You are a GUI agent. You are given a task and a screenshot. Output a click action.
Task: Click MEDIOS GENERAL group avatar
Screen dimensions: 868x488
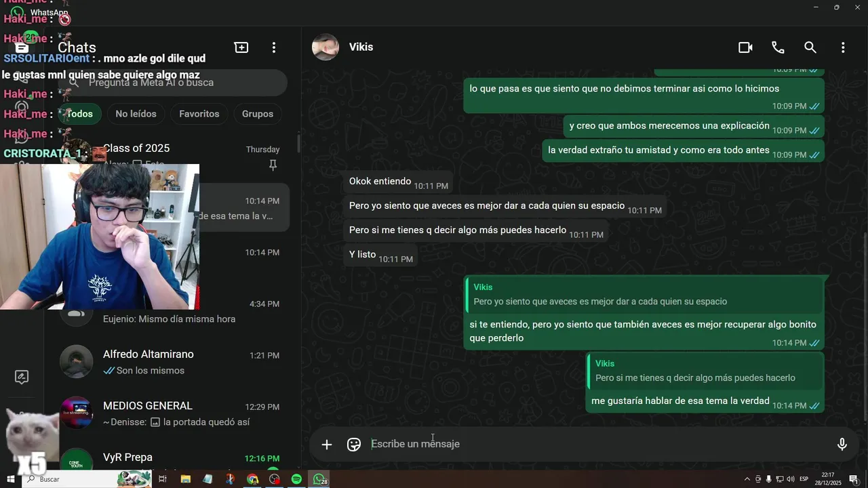click(x=76, y=413)
